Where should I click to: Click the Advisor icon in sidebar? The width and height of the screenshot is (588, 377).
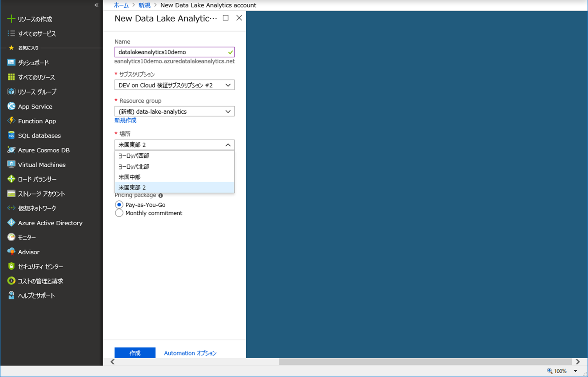[x=11, y=252]
